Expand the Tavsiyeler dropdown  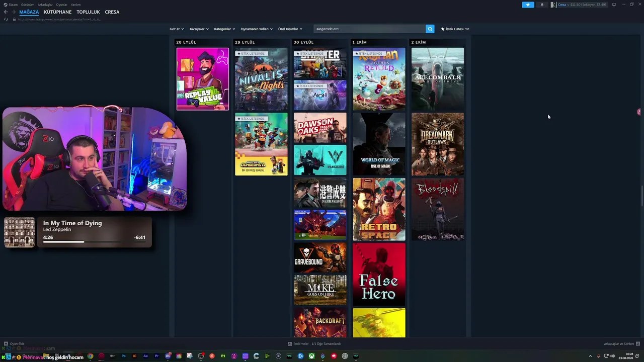199,29
